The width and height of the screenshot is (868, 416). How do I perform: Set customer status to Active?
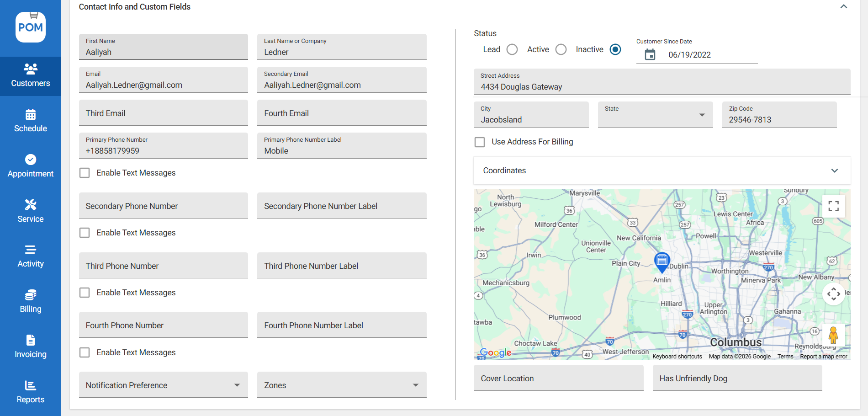[x=561, y=49]
